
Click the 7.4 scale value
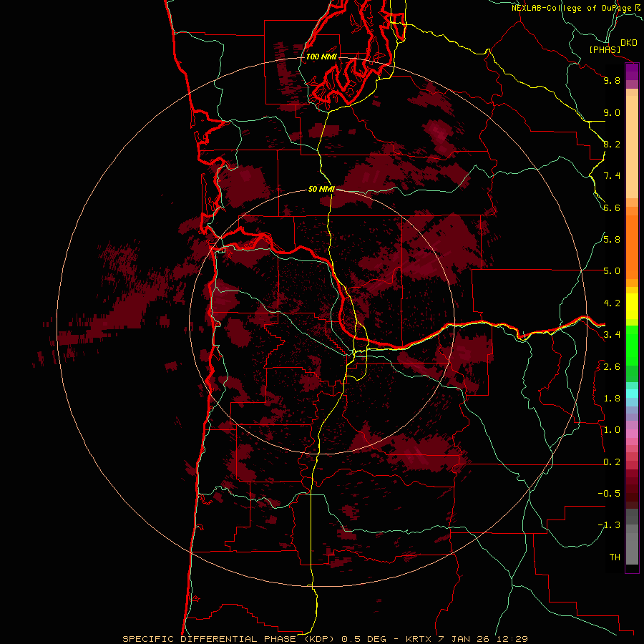click(612, 176)
